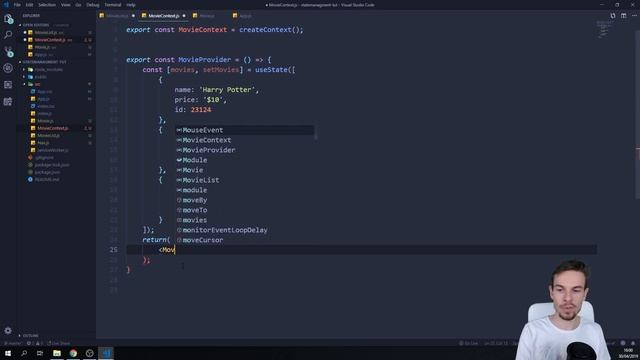Viewport: 640px width, 360px height.
Task: Click the bottom-most activity bar view icon
Action: coord(8,101)
